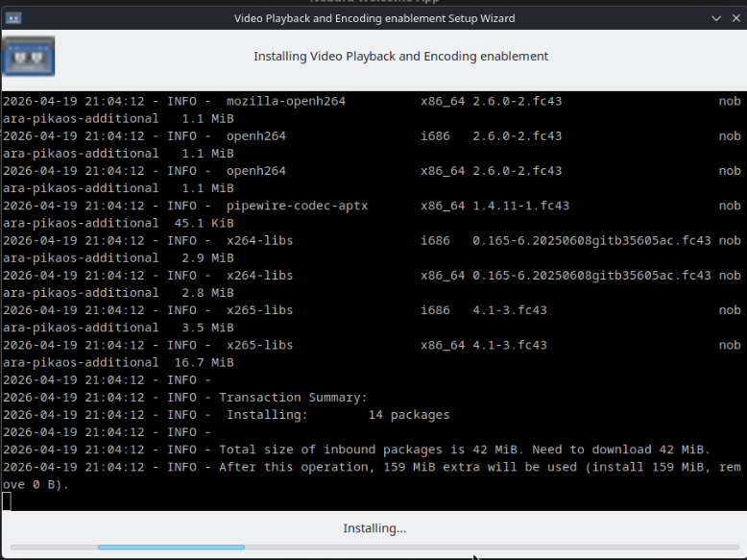Click the large cassette wizard icon in header

(x=29, y=57)
